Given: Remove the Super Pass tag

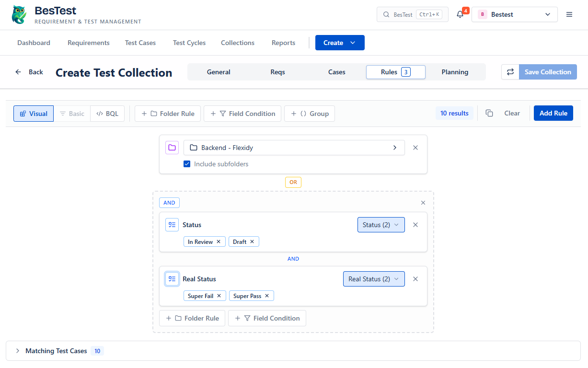Looking at the screenshot, I should (x=267, y=296).
